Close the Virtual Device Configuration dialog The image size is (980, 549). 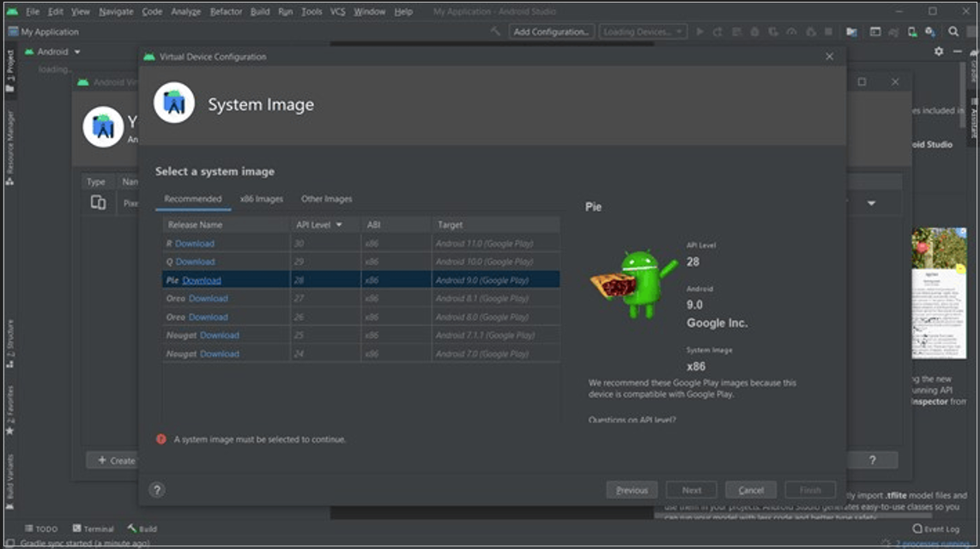tap(829, 57)
